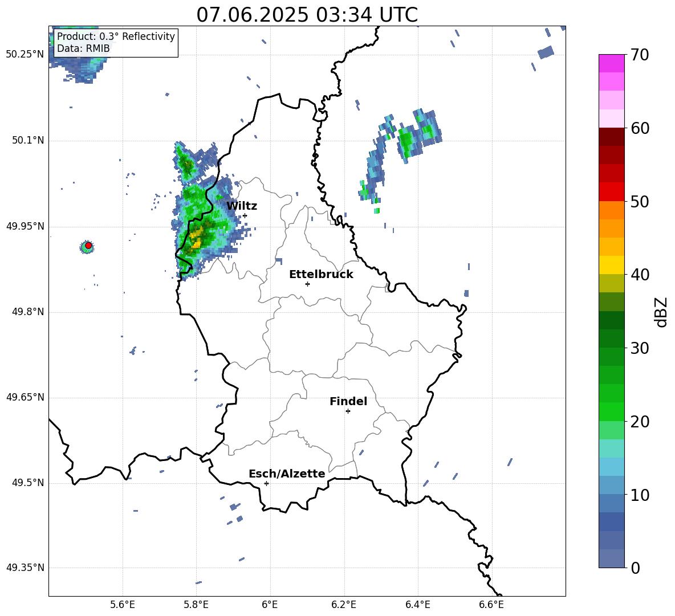
Task: Pick the dark maroon swatch below 60
Action: pos(611,137)
